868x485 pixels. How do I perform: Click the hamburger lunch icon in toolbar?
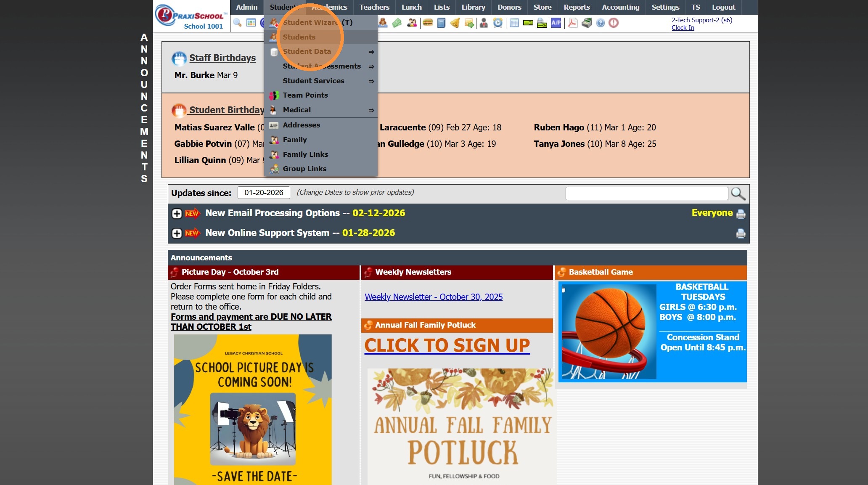coord(428,23)
